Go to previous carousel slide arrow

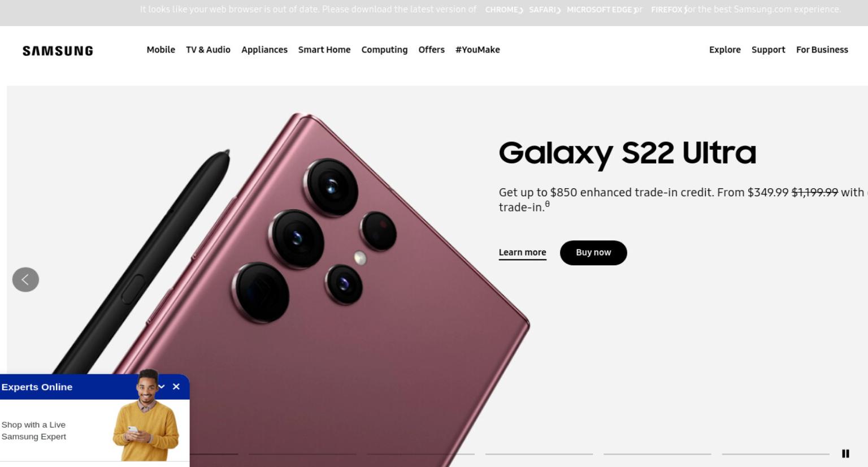click(25, 279)
